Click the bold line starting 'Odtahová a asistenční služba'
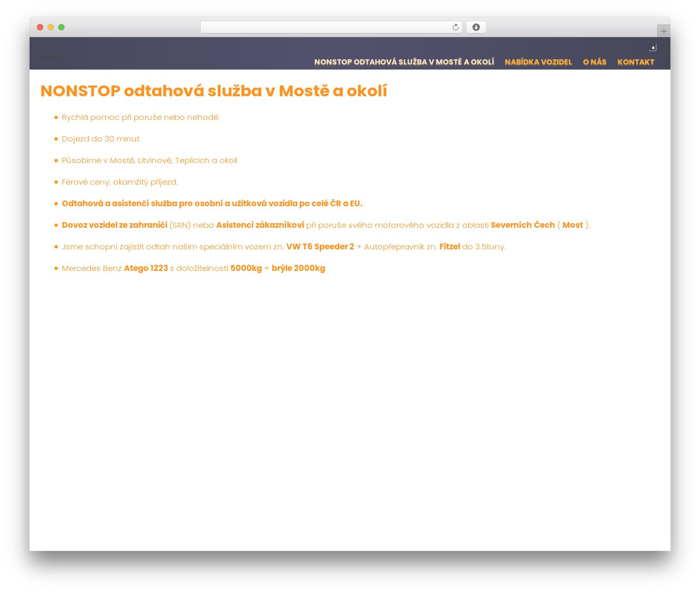This screenshot has width=700, height=593. [x=212, y=204]
